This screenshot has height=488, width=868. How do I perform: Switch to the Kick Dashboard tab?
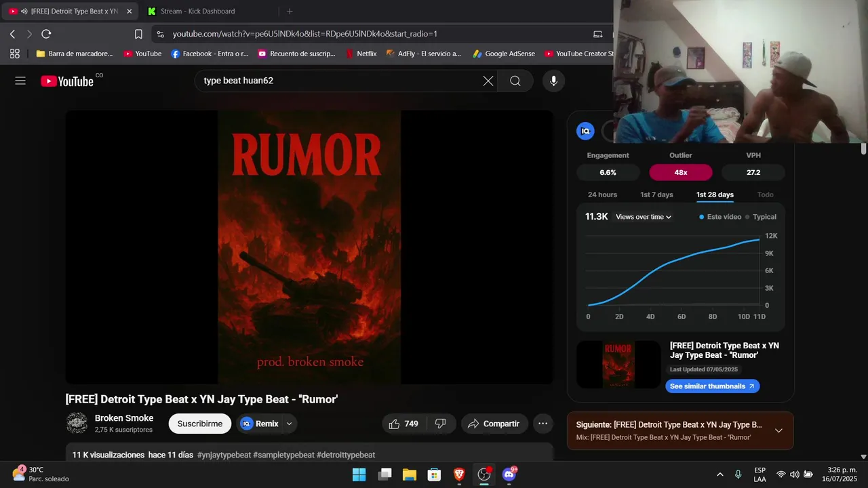(x=197, y=12)
